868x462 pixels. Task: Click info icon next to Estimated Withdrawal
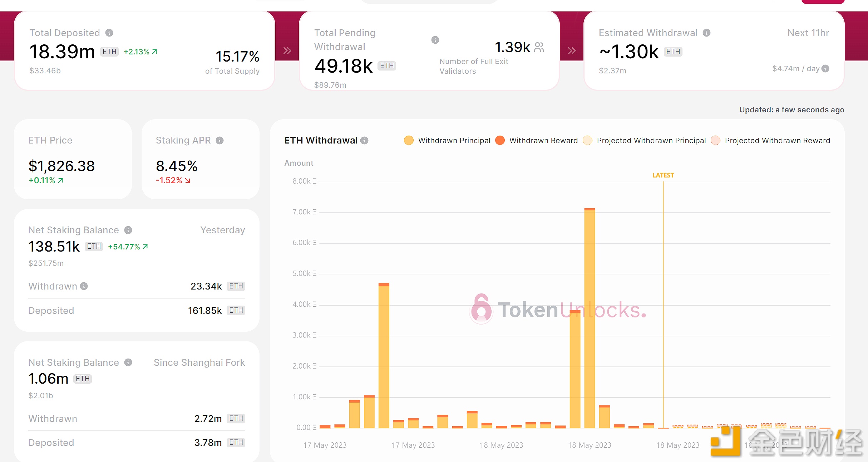coord(706,33)
